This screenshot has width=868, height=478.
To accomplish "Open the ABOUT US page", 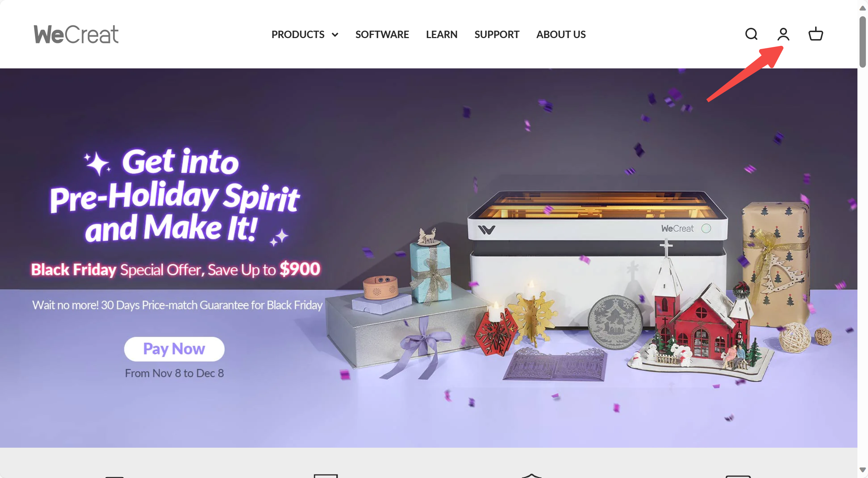I will click(561, 34).
